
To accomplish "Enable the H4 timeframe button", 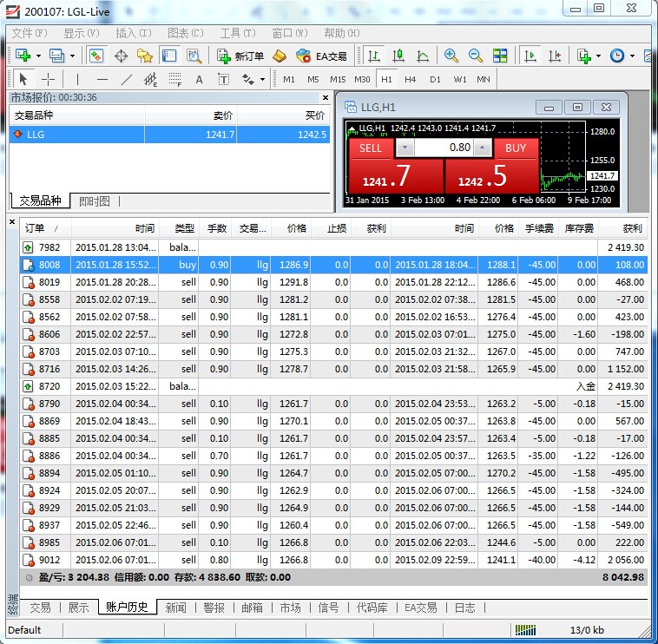I will [411, 79].
